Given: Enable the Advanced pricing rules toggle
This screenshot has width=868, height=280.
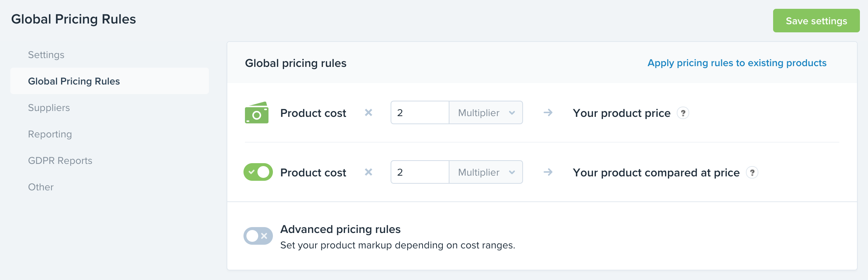Looking at the screenshot, I should pos(258,236).
